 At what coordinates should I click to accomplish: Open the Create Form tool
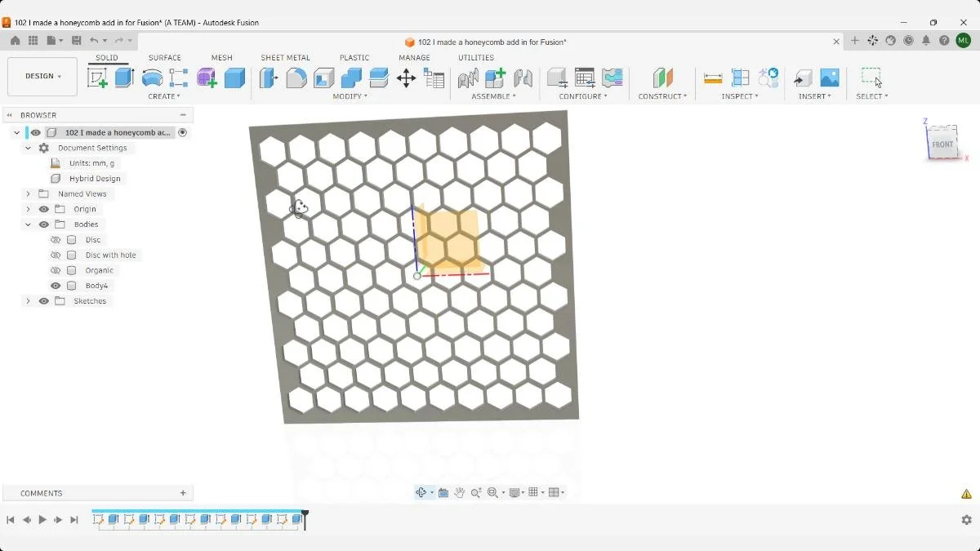(x=207, y=78)
